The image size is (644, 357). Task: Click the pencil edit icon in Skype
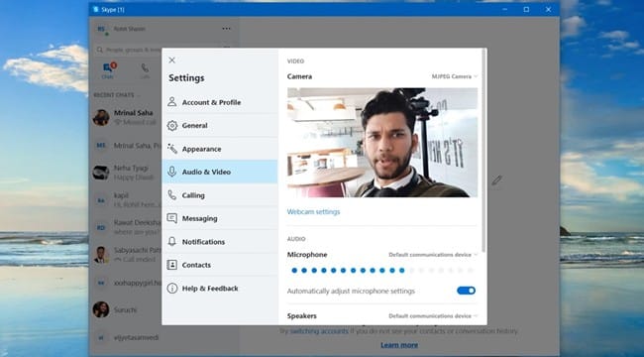[496, 180]
